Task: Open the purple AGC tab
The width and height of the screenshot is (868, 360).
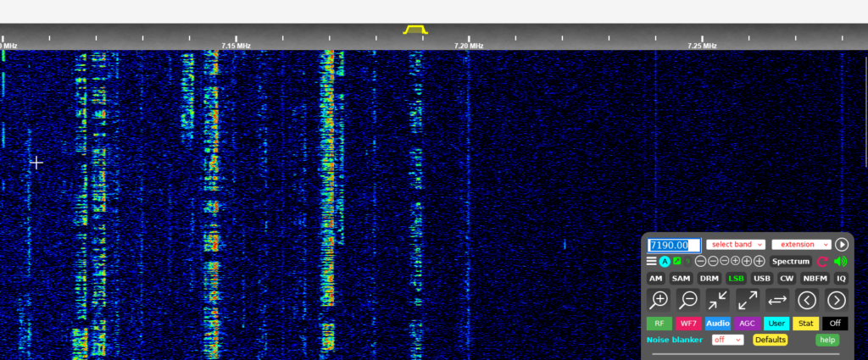Action: coord(748,324)
